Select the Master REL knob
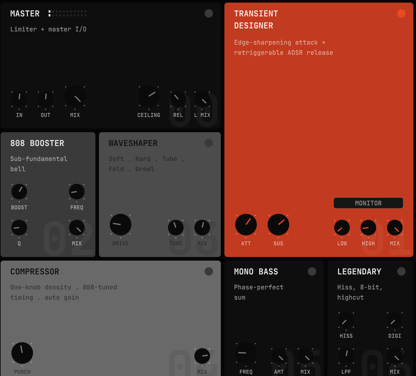416x376 pixels. coord(178,99)
